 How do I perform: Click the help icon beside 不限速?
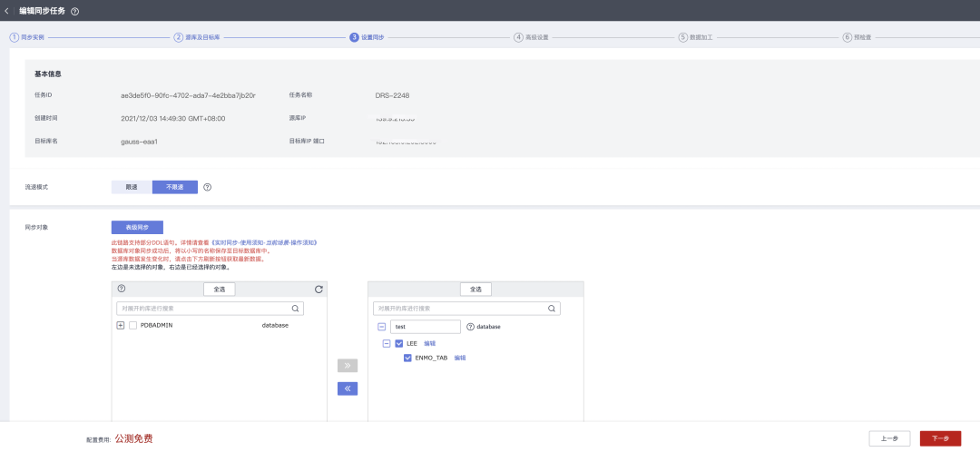pyautogui.click(x=208, y=187)
